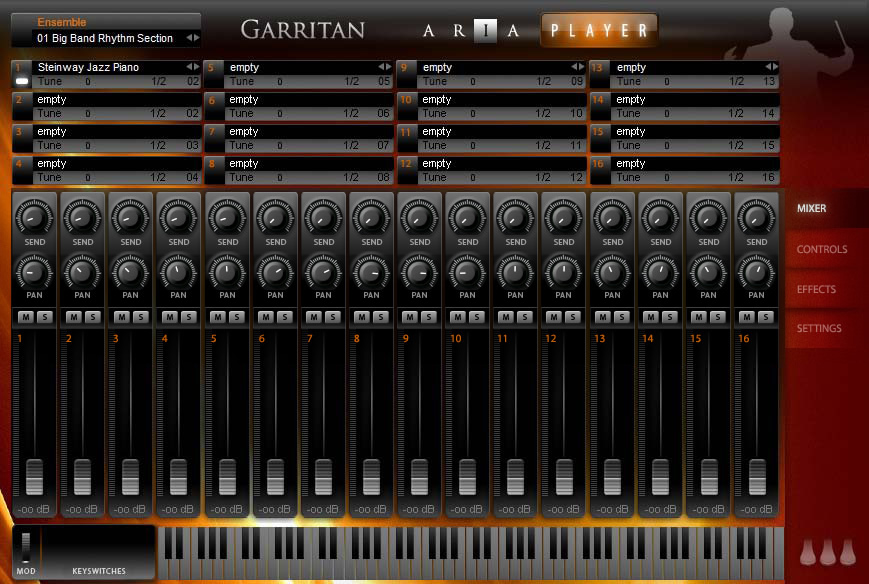
Task: Adjust the PAN knob on channel 11
Action: pos(515,271)
